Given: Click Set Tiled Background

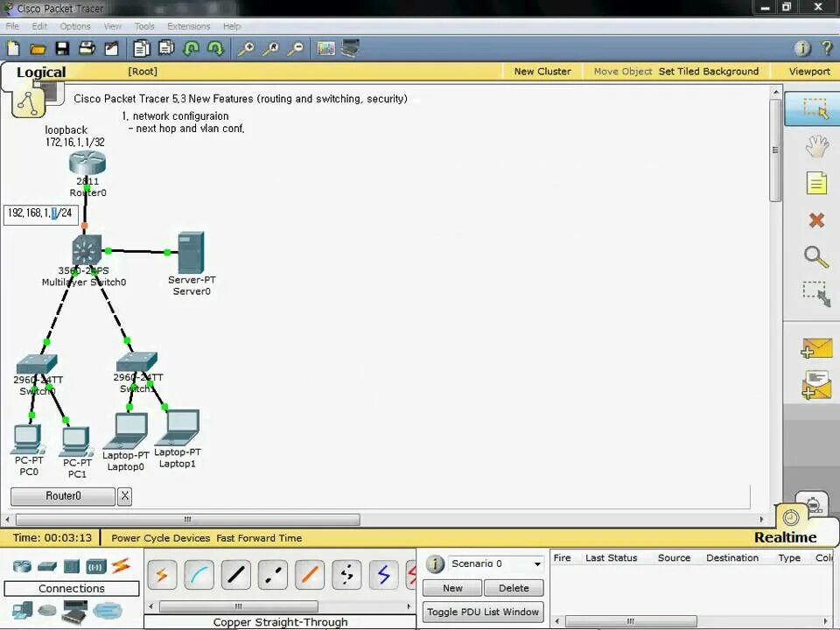Looking at the screenshot, I should pos(708,71).
